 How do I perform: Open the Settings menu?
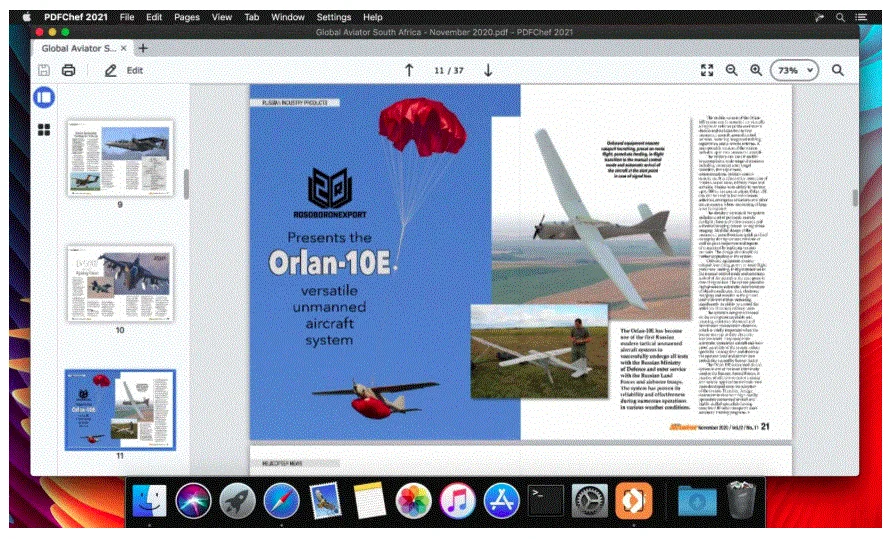point(334,17)
